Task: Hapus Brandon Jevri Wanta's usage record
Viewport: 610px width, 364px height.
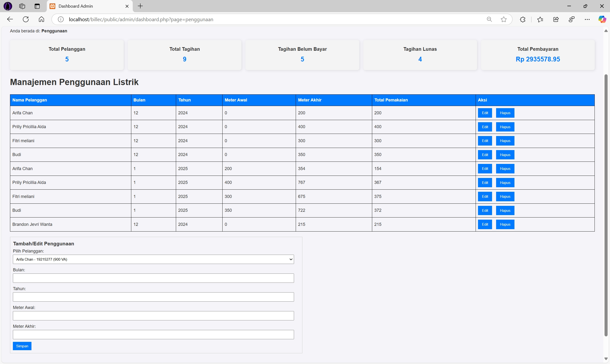Action: [x=505, y=224]
